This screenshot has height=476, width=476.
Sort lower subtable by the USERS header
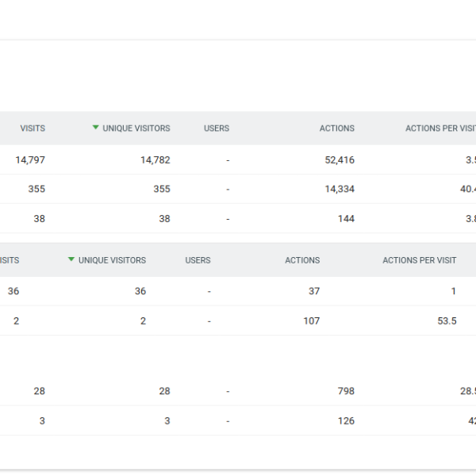(x=198, y=260)
